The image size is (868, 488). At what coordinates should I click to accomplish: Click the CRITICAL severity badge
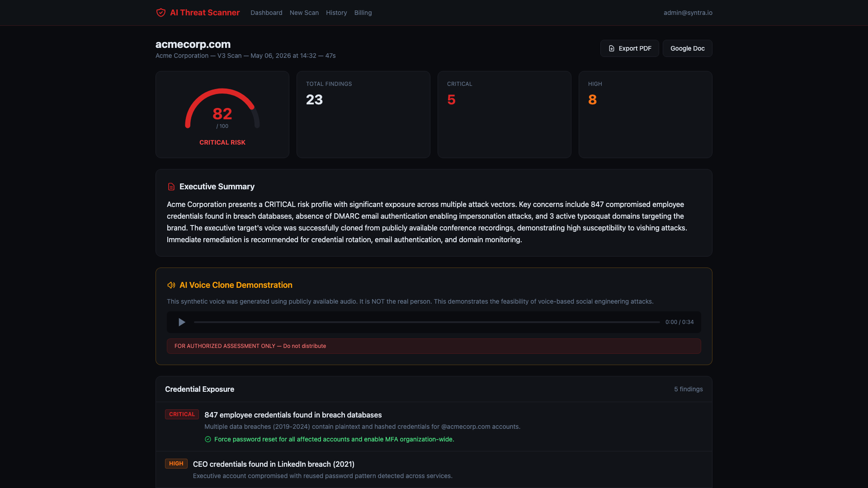(182, 414)
